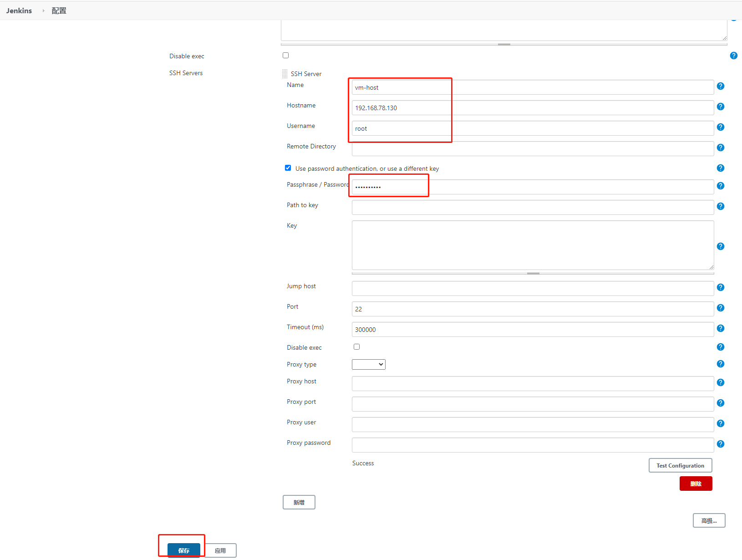The width and height of the screenshot is (742, 560).
Task: Open help icon for Proxy password
Action: (x=720, y=444)
